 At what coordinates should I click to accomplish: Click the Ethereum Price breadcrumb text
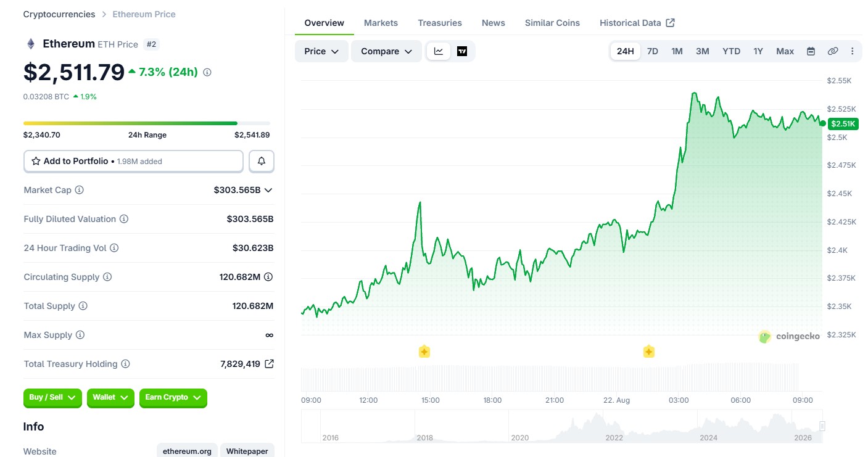(144, 14)
